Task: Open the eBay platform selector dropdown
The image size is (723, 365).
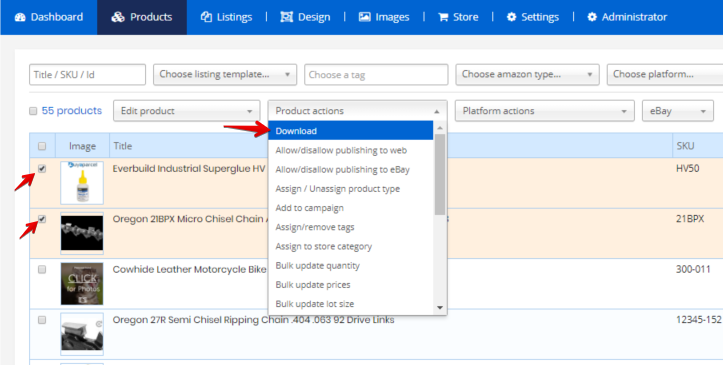Action: [x=678, y=111]
